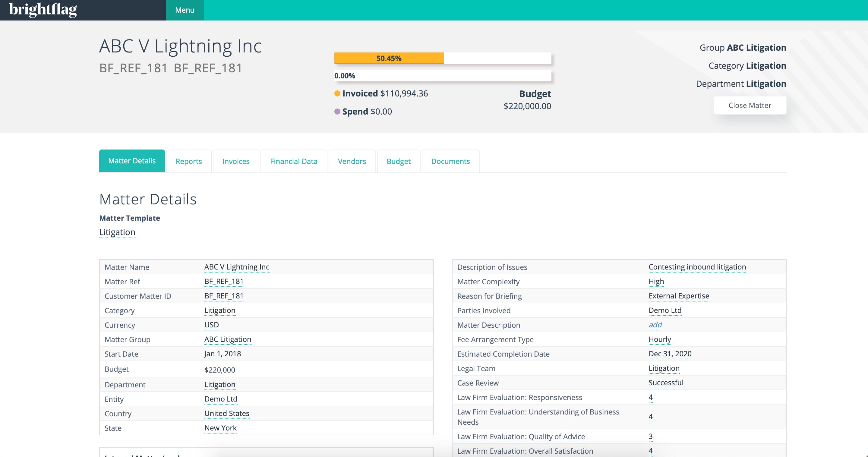Viewport: 868px width, 457px height.
Task: Click the add link for Matter Description
Action: (655, 325)
